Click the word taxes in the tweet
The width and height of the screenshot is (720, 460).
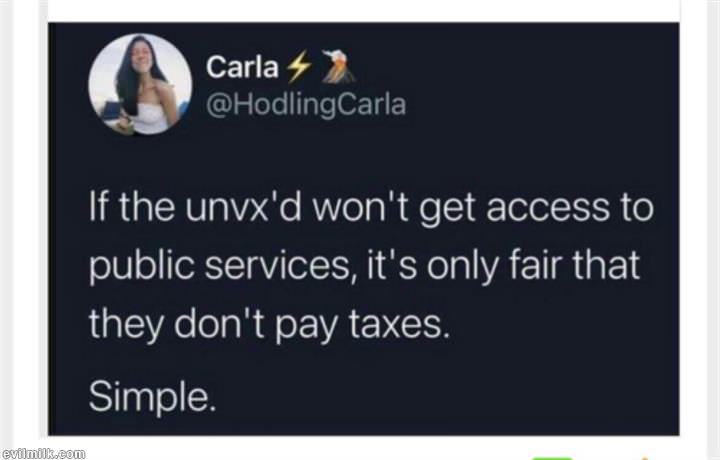399,324
